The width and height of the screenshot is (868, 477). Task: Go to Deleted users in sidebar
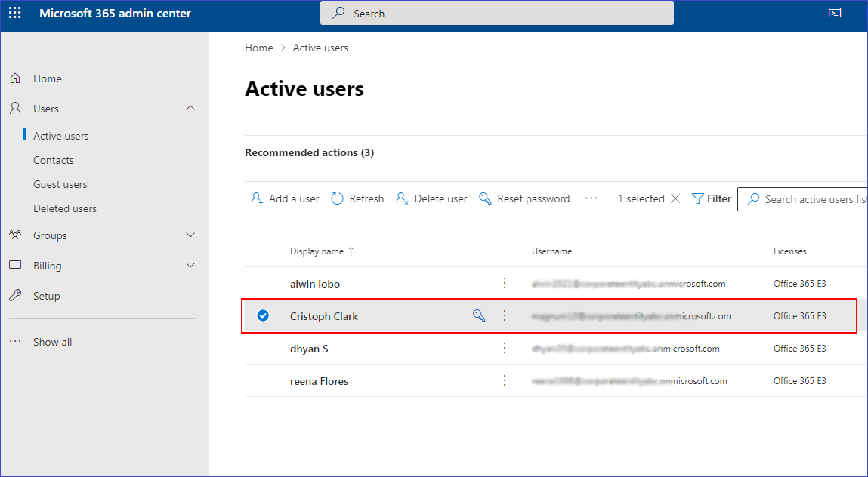(x=65, y=208)
